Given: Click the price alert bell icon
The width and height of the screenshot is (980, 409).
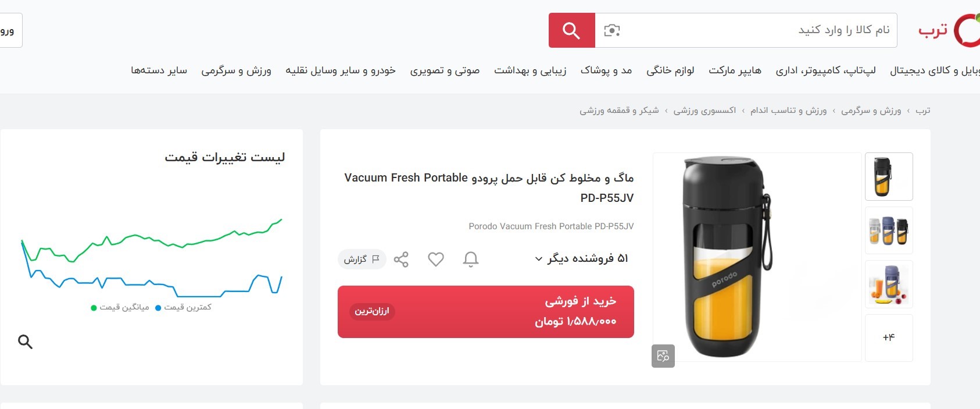Looking at the screenshot, I should [470, 259].
